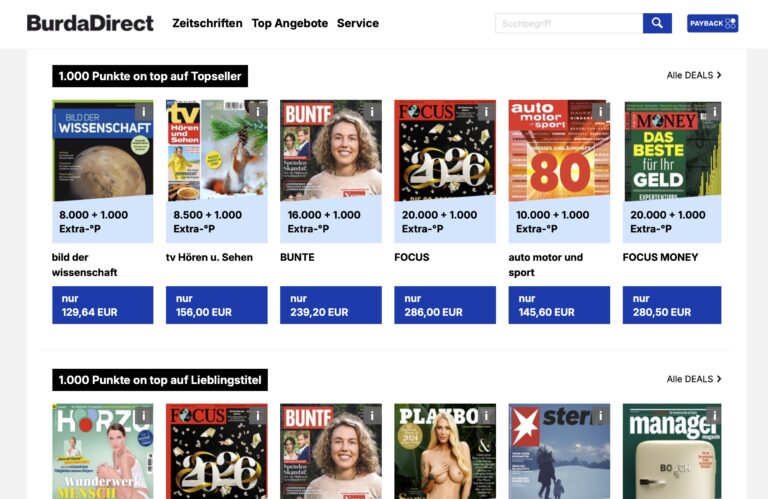Go to BurdaDirect homepage via logo

click(x=90, y=23)
